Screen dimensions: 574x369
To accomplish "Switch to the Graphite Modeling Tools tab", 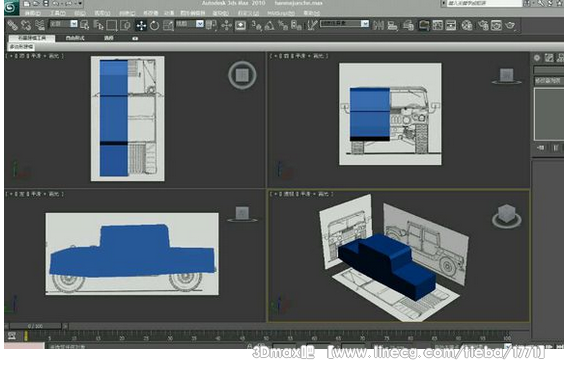I will 32,38.
